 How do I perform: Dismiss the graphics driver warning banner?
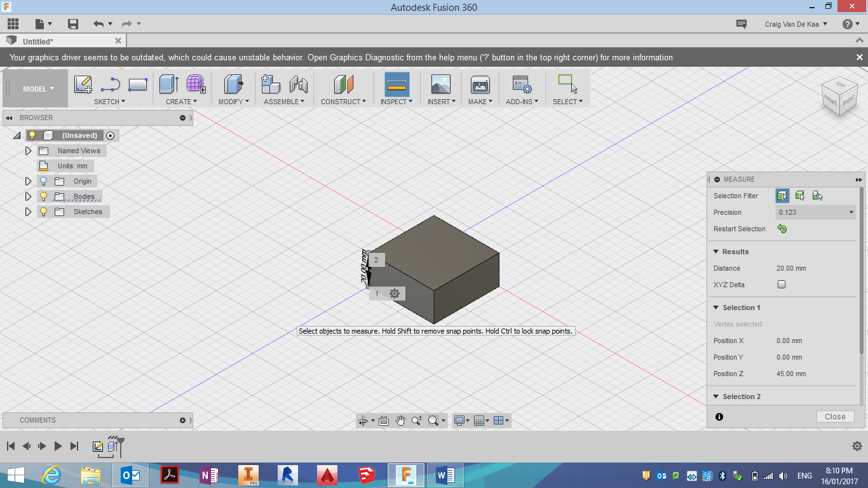point(860,57)
